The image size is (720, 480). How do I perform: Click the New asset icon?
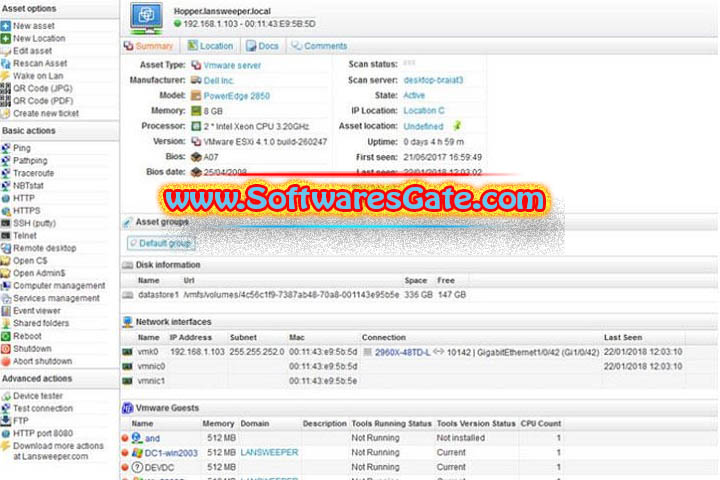[x=6, y=26]
